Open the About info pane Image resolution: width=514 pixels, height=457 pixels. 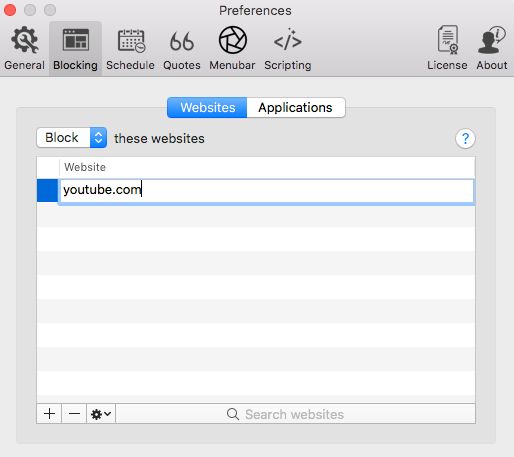click(x=492, y=49)
